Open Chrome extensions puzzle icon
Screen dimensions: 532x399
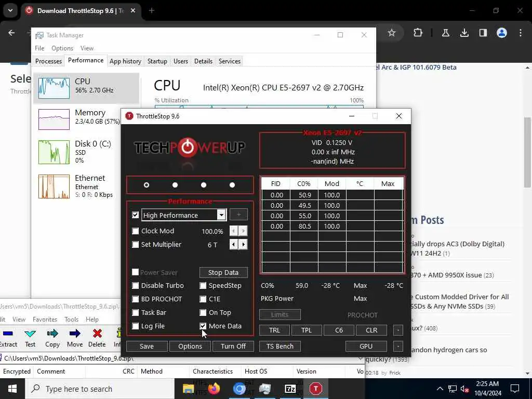(418, 33)
